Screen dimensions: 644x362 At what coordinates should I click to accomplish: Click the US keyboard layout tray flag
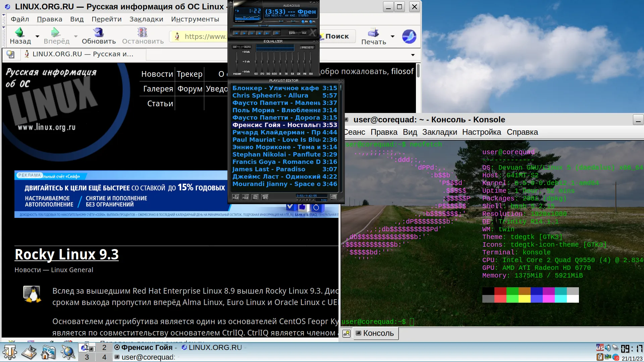[x=600, y=347]
